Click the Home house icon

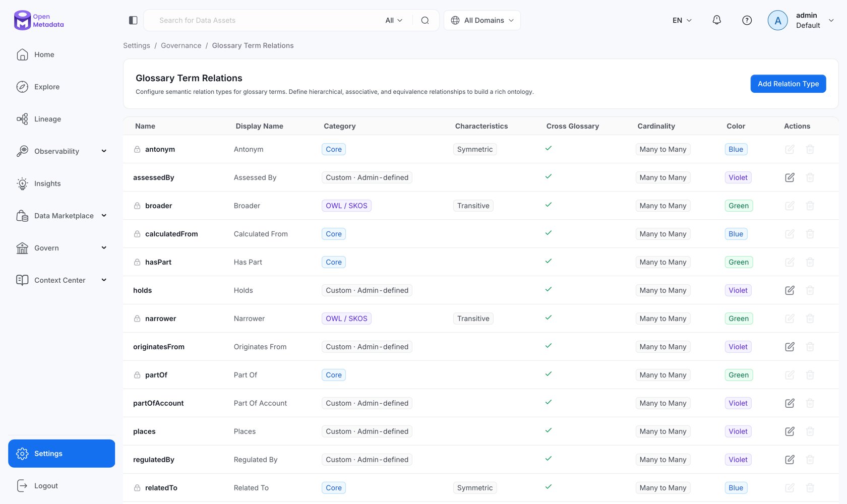(22, 54)
